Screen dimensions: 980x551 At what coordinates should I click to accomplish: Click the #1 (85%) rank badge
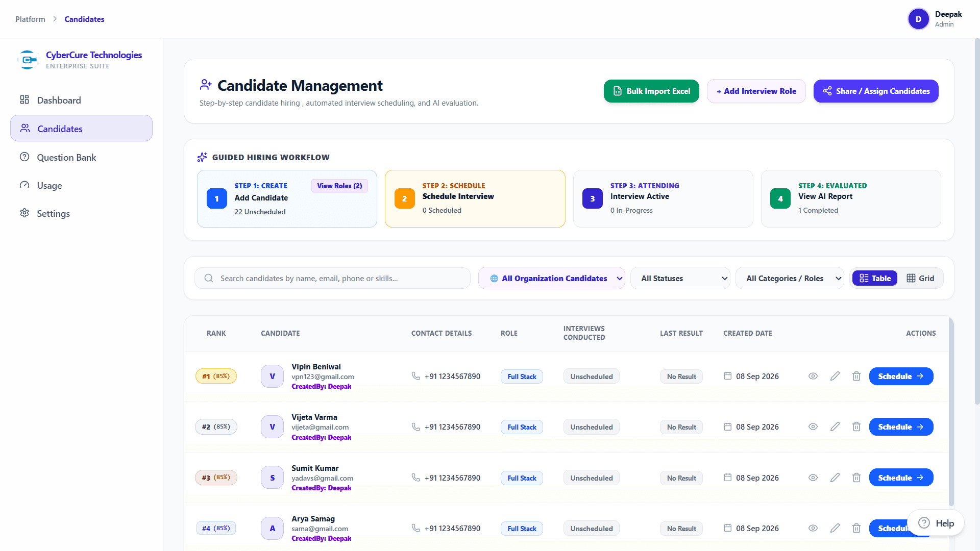coord(216,376)
